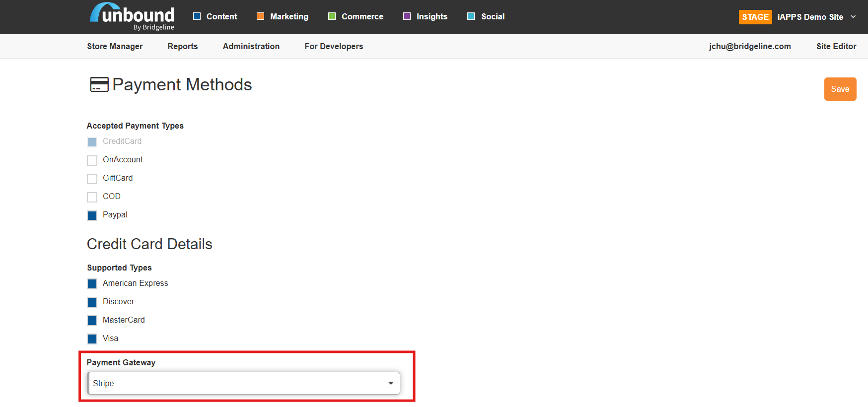Open the Site Editor link
The image size is (868, 407).
click(836, 46)
